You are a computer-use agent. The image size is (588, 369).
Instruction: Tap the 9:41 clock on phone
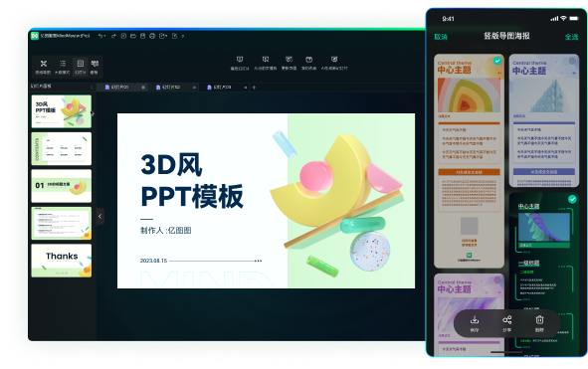coord(448,19)
